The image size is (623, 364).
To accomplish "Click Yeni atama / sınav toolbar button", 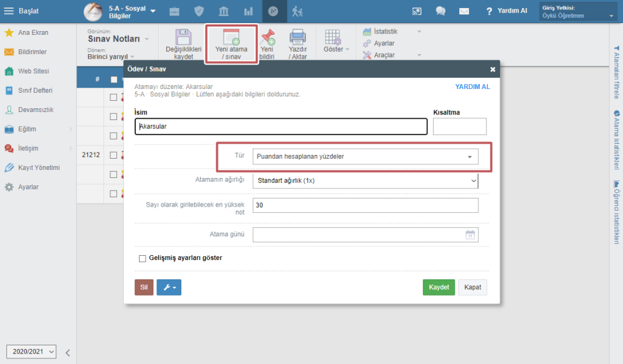I will [231, 44].
